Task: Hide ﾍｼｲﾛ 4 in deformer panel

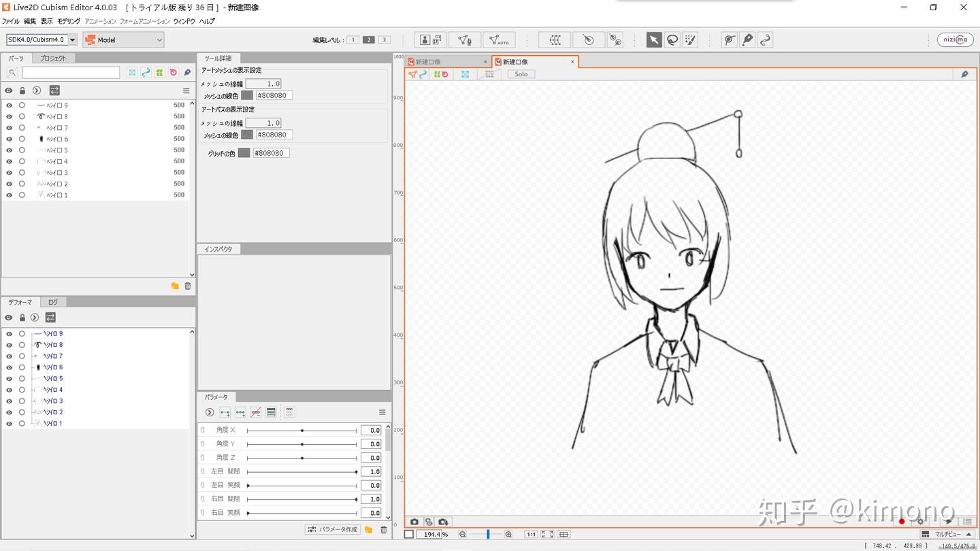Action: pyautogui.click(x=9, y=390)
